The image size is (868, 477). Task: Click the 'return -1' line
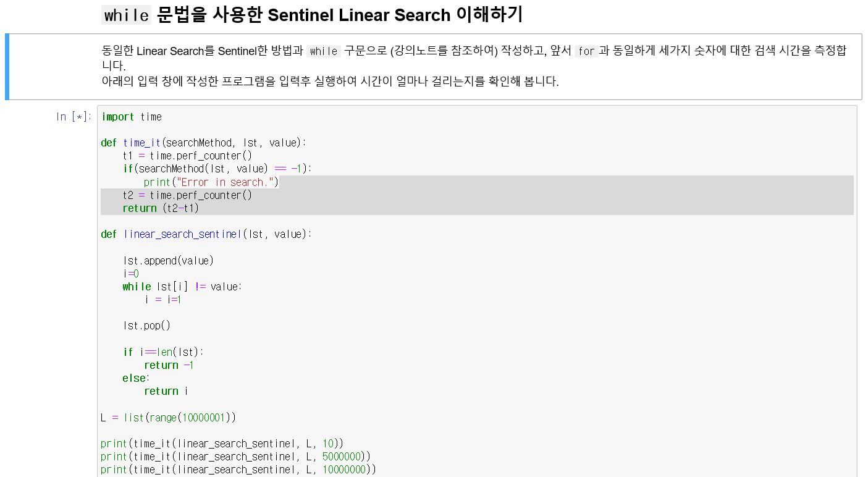coord(169,365)
